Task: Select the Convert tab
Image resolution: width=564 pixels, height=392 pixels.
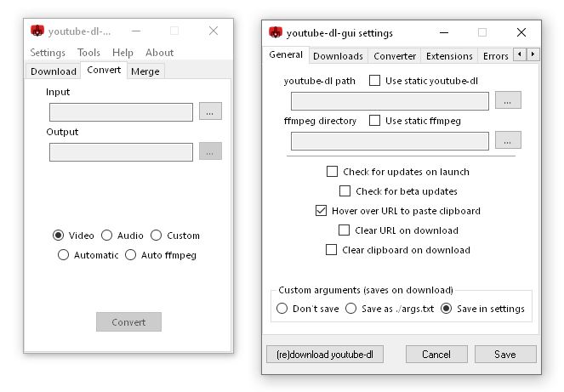Action: click(x=104, y=70)
